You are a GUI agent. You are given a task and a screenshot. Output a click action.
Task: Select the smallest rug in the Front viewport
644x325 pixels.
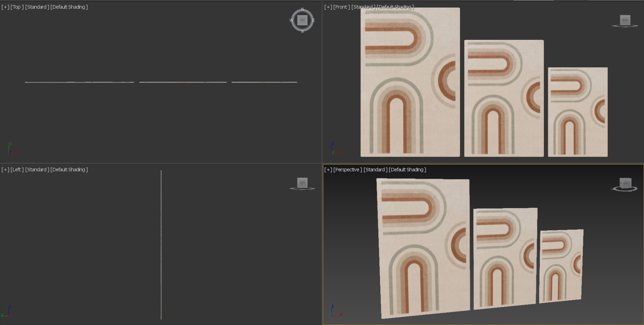pos(578,112)
